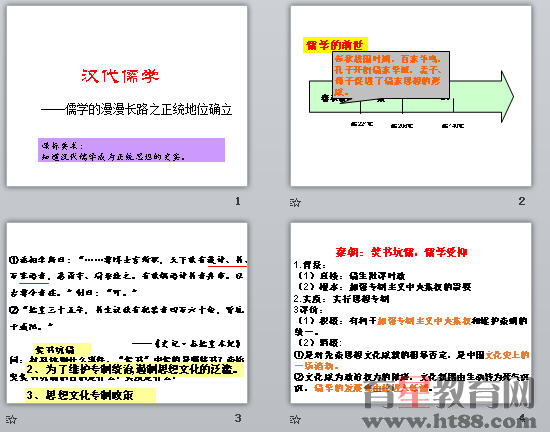Click yellow label 儒学的前世 on slide 2
Image resolution: width=550 pixels, height=432 pixels.
click(x=335, y=45)
